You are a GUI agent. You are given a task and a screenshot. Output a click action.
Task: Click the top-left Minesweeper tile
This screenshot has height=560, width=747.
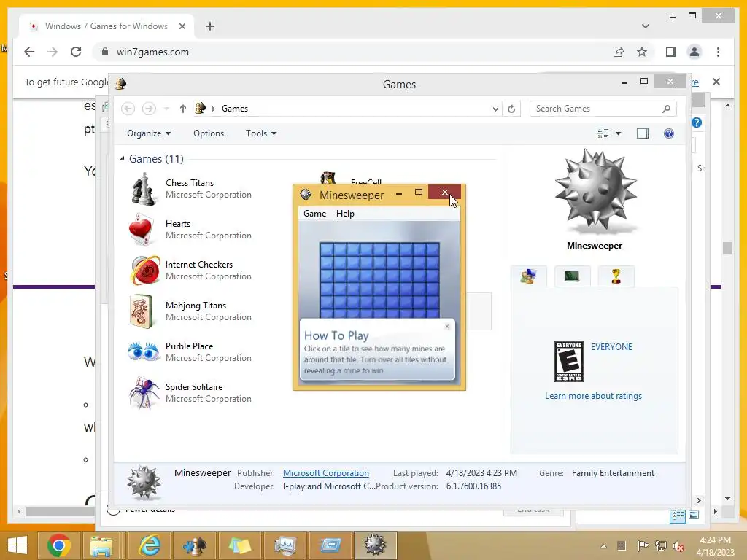pyautogui.click(x=327, y=249)
